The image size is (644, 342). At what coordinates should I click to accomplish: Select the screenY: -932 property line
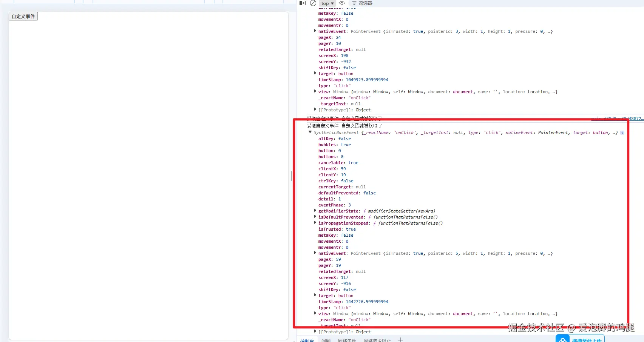pyautogui.click(x=335, y=62)
